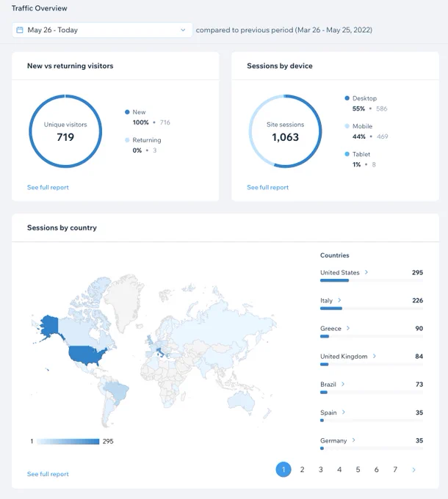The height and width of the screenshot is (499, 448).
Task: Click the Desktop 55% value
Action: click(358, 109)
